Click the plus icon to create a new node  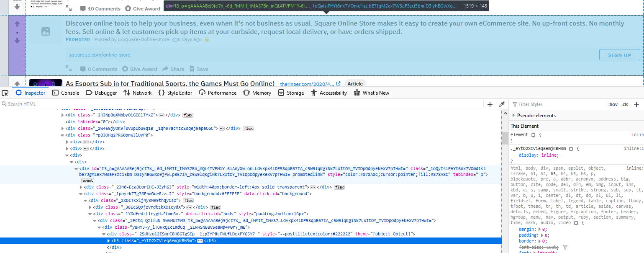coord(490,104)
